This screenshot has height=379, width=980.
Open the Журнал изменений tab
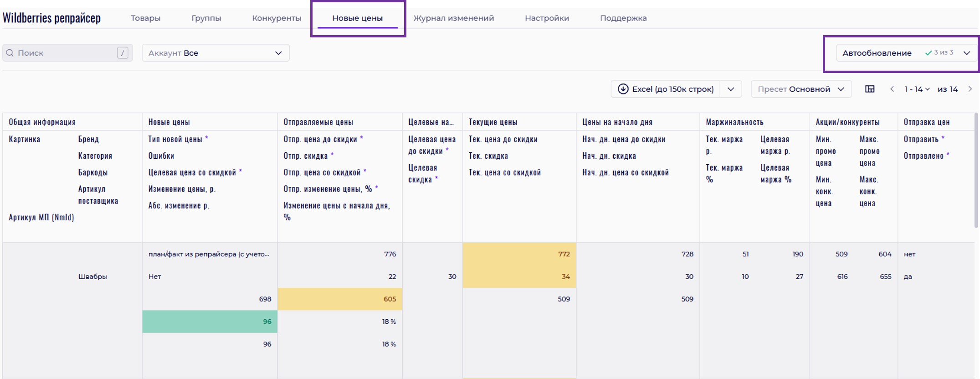click(453, 18)
